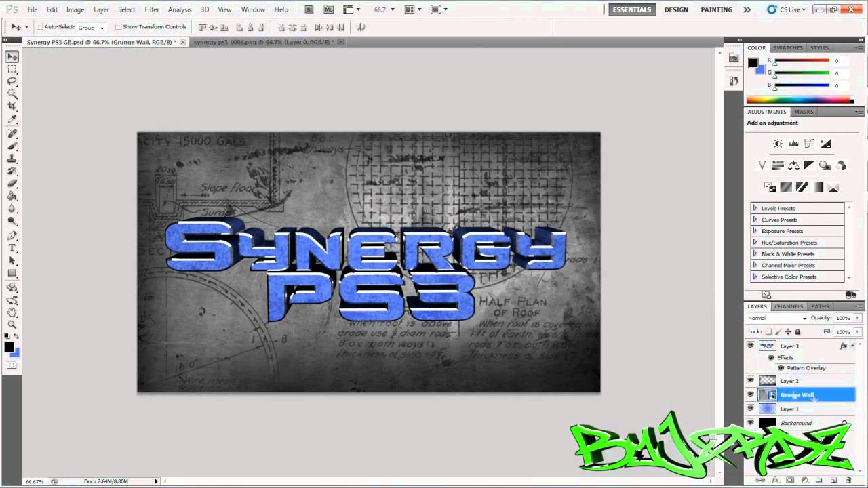Hide the Pattern Overlay effect eye

(781, 368)
